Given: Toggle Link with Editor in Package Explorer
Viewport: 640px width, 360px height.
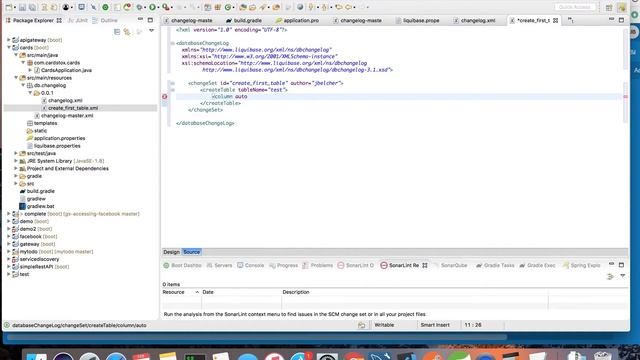Looking at the screenshot, I should coord(127,31).
